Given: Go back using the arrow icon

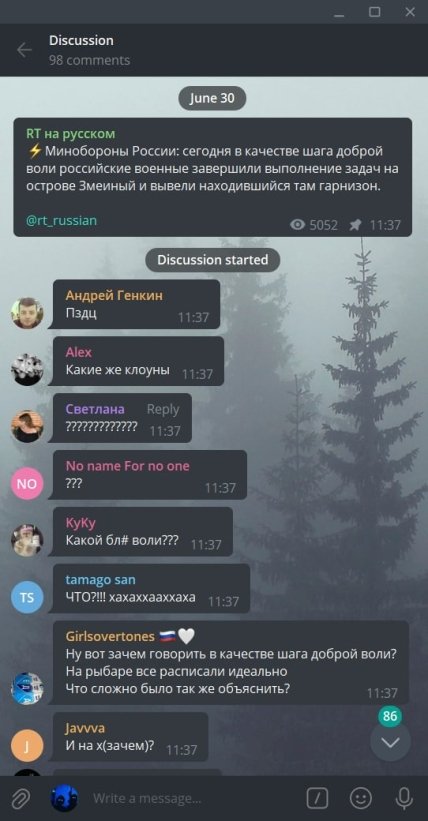Looking at the screenshot, I should tap(24, 50).
